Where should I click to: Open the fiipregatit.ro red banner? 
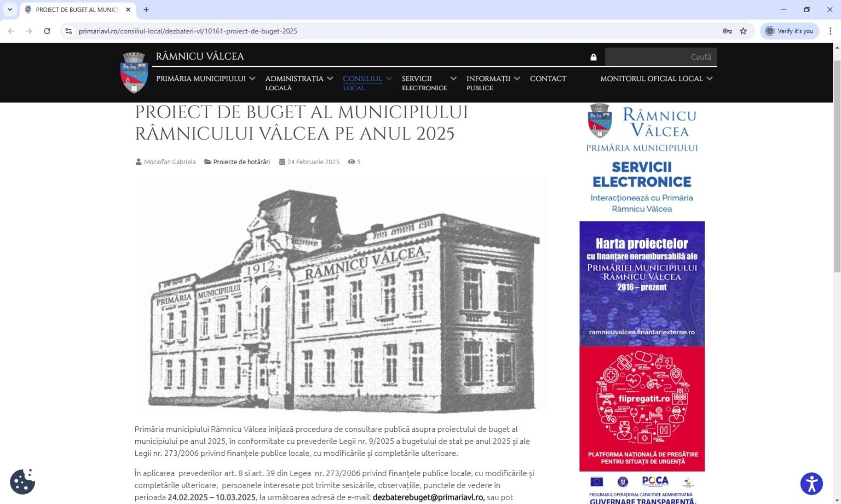[642, 408]
